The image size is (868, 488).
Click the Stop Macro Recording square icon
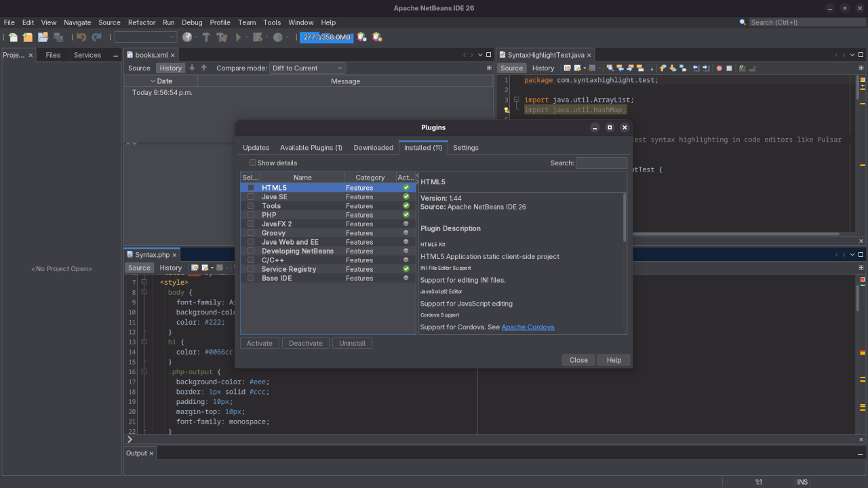(729, 68)
